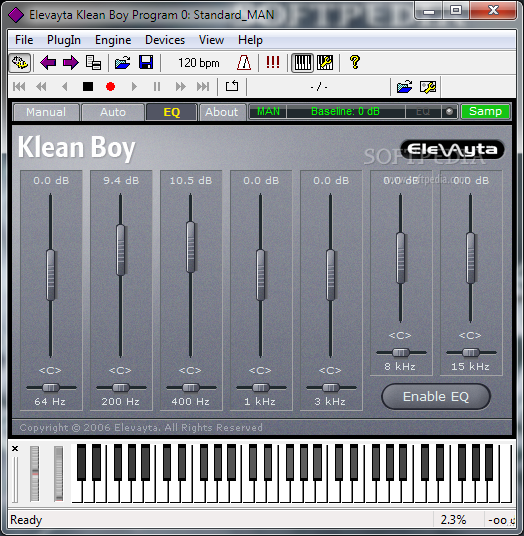This screenshot has width=524, height=536.
Task: Click the step back transport arrow
Action: [65, 87]
